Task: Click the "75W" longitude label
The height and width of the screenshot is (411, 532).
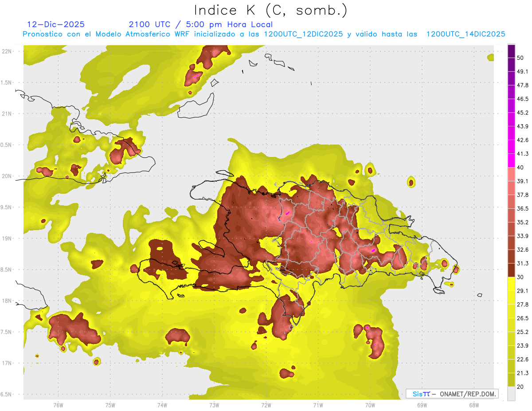Action: [110, 405]
